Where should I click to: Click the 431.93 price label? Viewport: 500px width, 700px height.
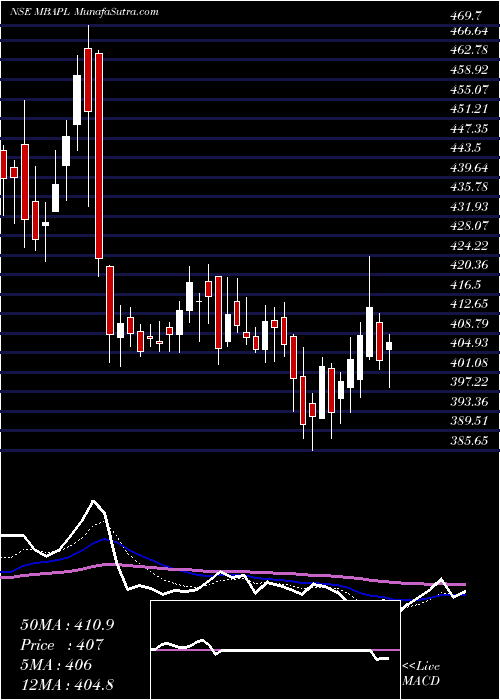pyautogui.click(x=469, y=207)
